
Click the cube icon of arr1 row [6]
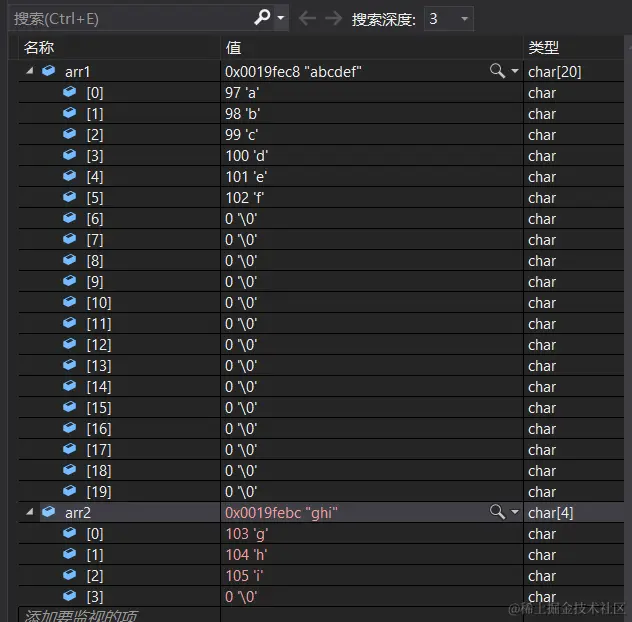[x=69, y=217]
